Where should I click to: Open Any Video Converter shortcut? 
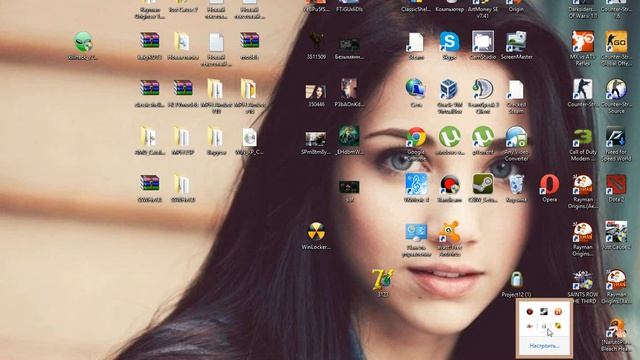[x=516, y=137]
